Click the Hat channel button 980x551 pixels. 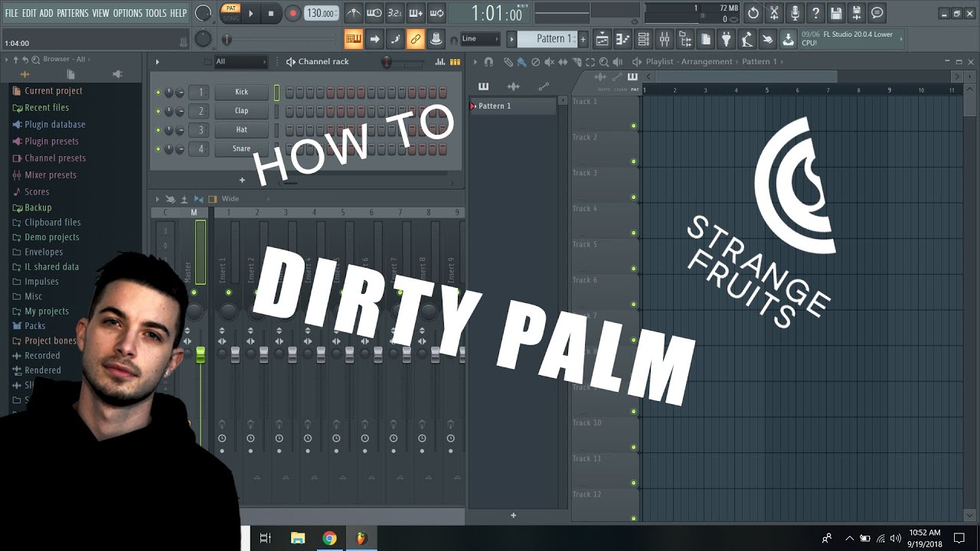click(242, 130)
